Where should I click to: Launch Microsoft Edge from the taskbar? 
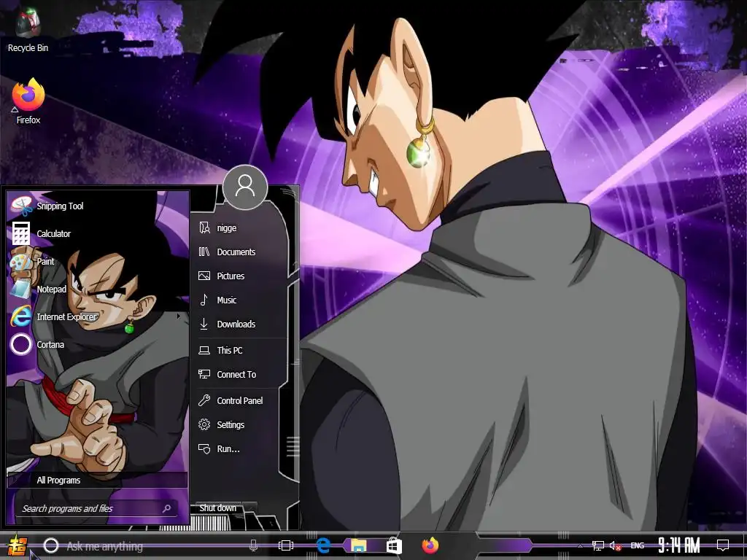323,545
